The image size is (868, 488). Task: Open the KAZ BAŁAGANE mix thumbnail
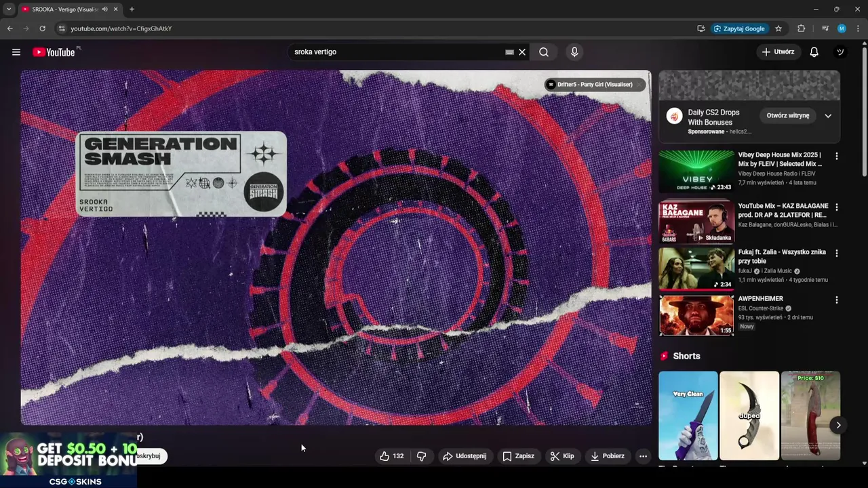(696, 221)
